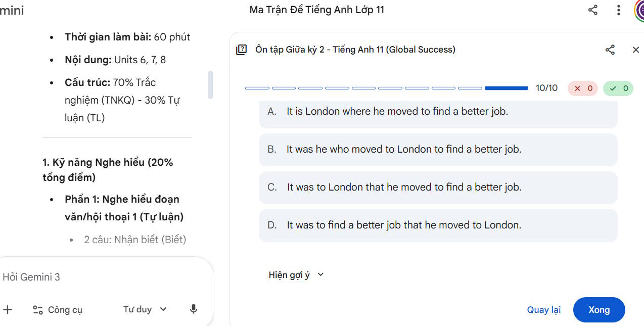644x326 pixels.
Task: Click the microphone icon for voice input
Action: (193, 309)
